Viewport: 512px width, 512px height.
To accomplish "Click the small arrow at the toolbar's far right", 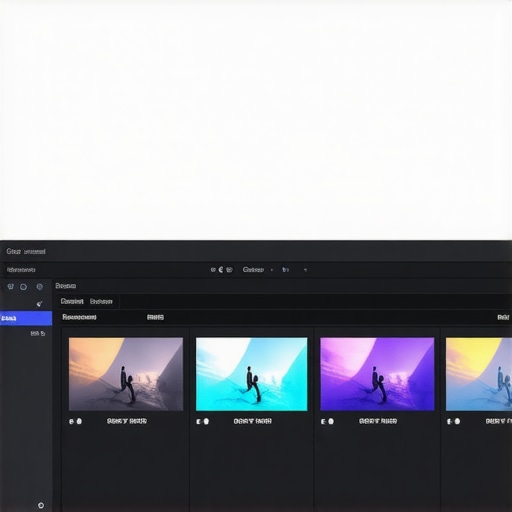I will pyautogui.click(x=305, y=270).
